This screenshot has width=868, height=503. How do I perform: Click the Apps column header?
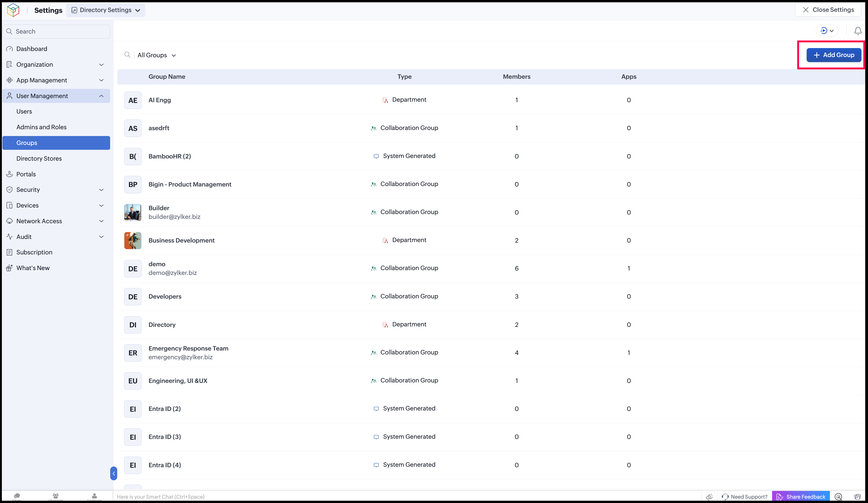pyautogui.click(x=629, y=77)
